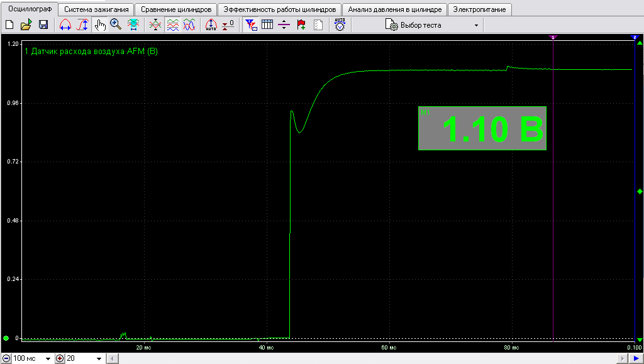Click the green diamond handle on right edge
Image resolution: width=644 pixels, height=364 pixels.
tap(640, 192)
